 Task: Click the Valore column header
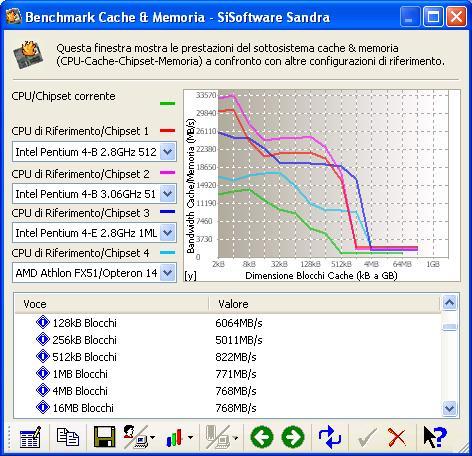[x=325, y=304]
